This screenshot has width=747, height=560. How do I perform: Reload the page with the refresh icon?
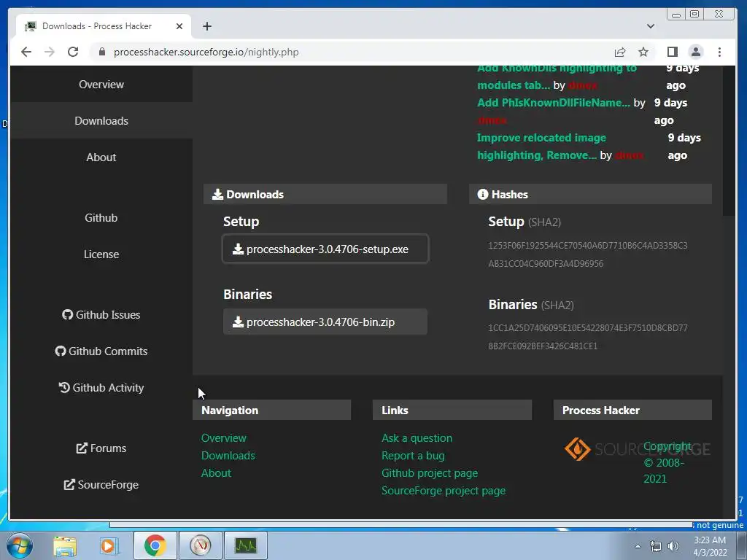(73, 52)
